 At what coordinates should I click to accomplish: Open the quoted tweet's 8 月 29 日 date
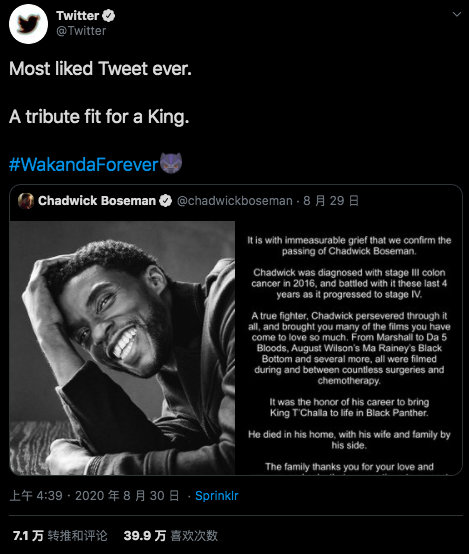pyautogui.click(x=331, y=201)
